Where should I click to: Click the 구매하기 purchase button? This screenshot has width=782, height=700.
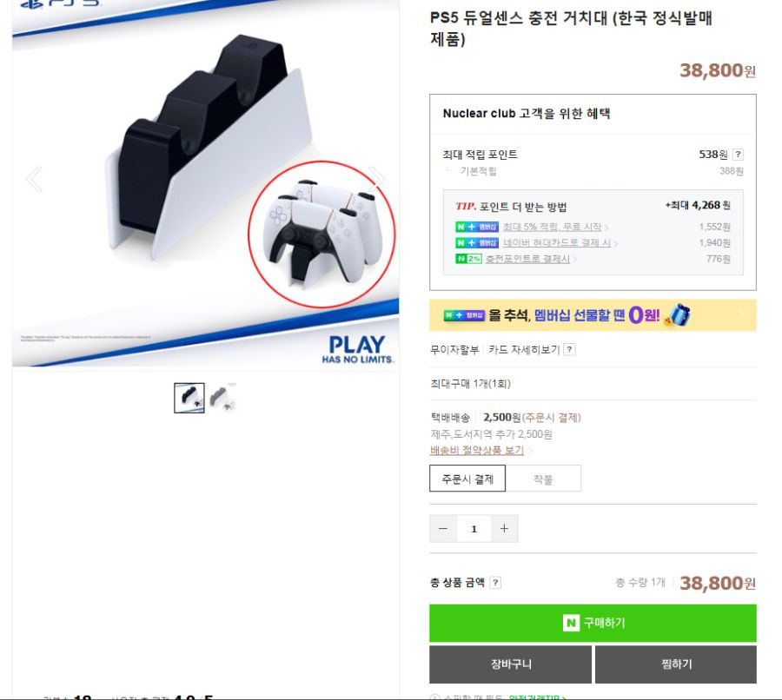pyautogui.click(x=593, y=623)
